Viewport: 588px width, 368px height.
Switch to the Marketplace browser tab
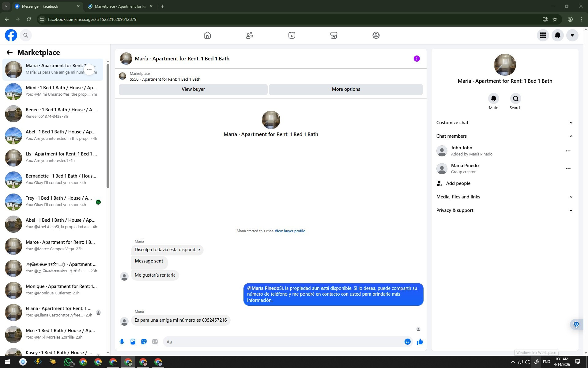(120, 6)
